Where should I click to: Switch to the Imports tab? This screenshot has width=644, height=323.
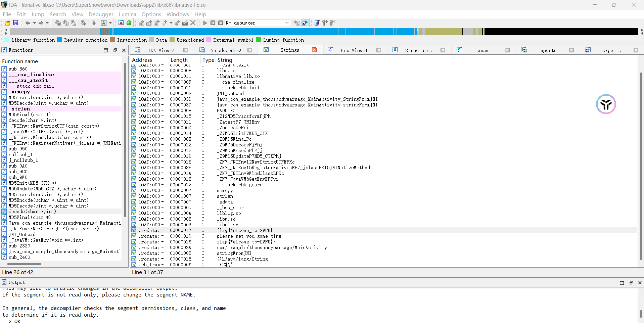[x=547, y=50]
